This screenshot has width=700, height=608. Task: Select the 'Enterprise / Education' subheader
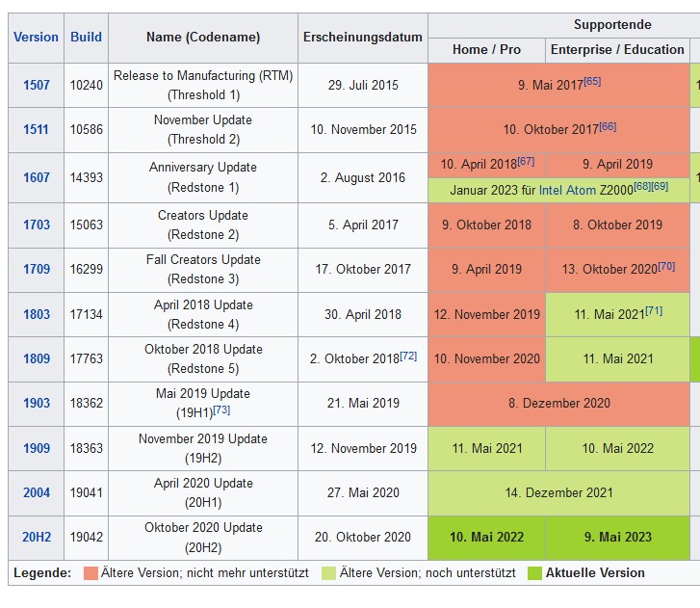pyautogui.click(x=617, y=50)
